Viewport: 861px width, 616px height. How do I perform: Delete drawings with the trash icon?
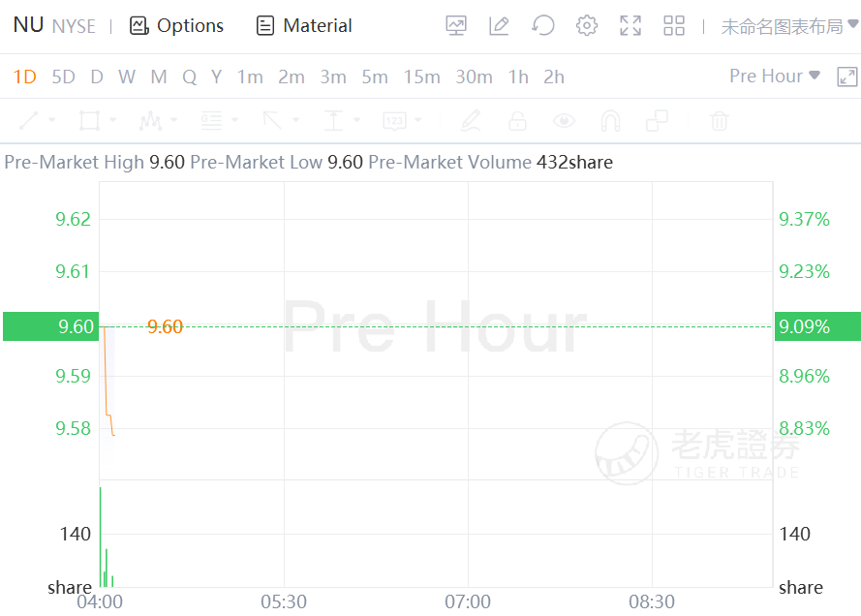point(719,121)
